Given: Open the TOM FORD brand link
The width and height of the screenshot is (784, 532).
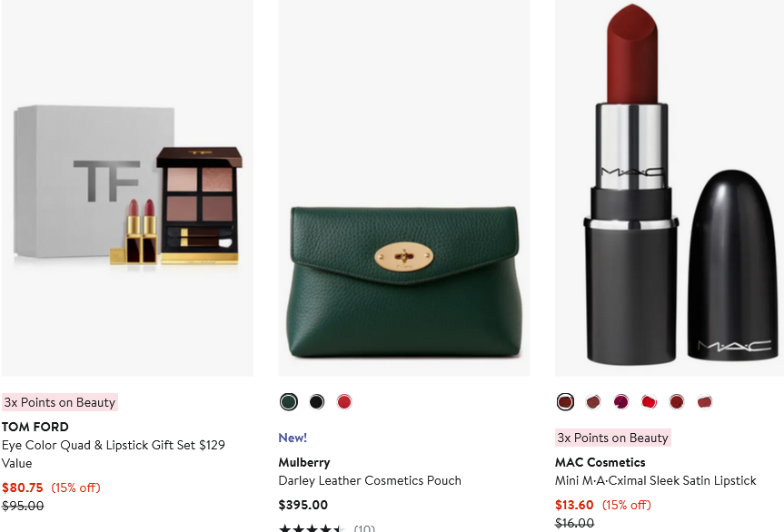Looking at the screenshot, I should [35, 427].
